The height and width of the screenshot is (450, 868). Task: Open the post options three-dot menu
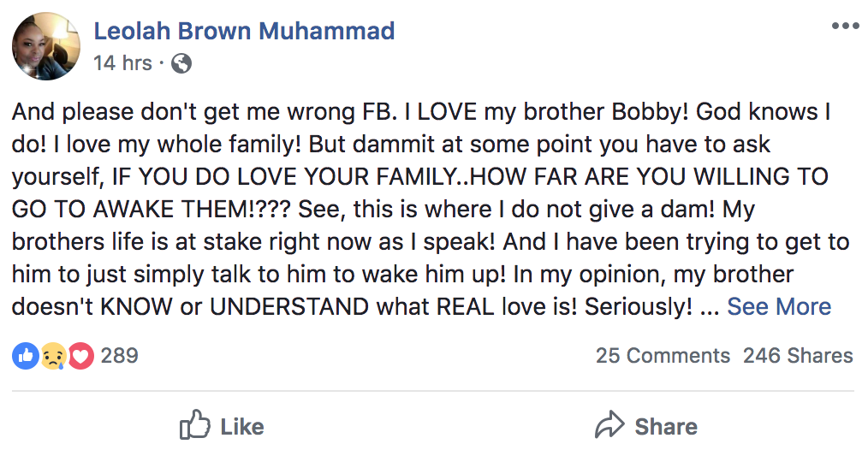click(845, 26)
